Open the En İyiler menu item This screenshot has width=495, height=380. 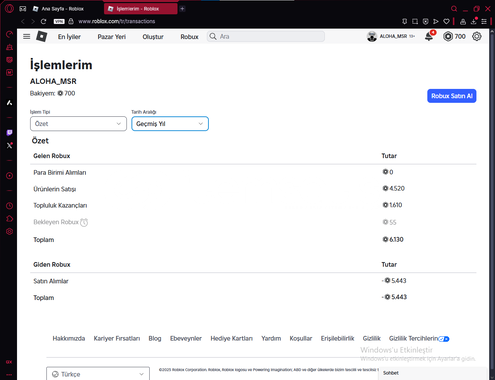point(69,37)
